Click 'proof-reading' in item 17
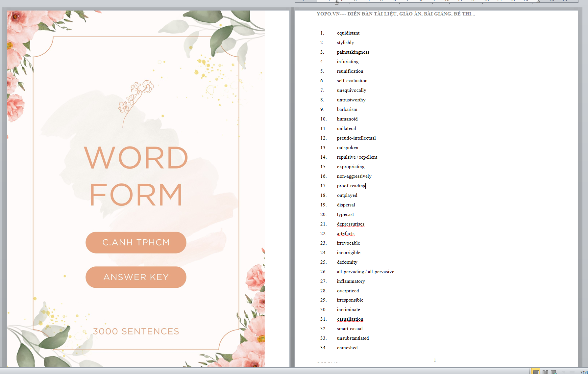 tap(351, 186)
